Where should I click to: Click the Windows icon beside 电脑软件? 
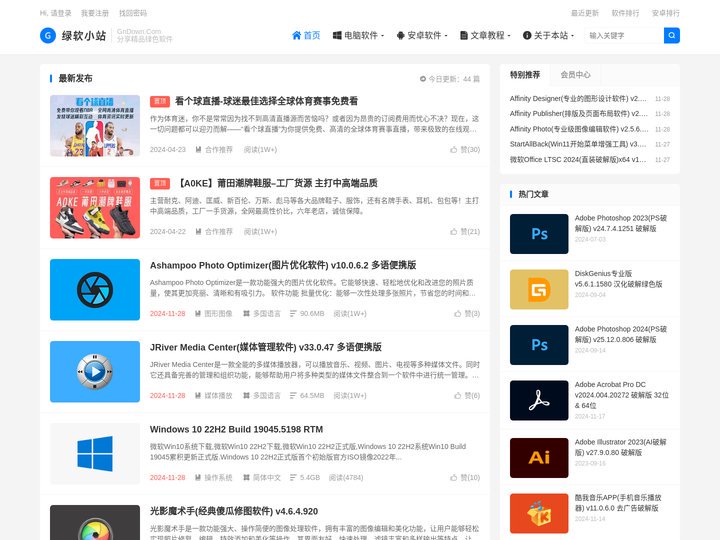point(337,35)
